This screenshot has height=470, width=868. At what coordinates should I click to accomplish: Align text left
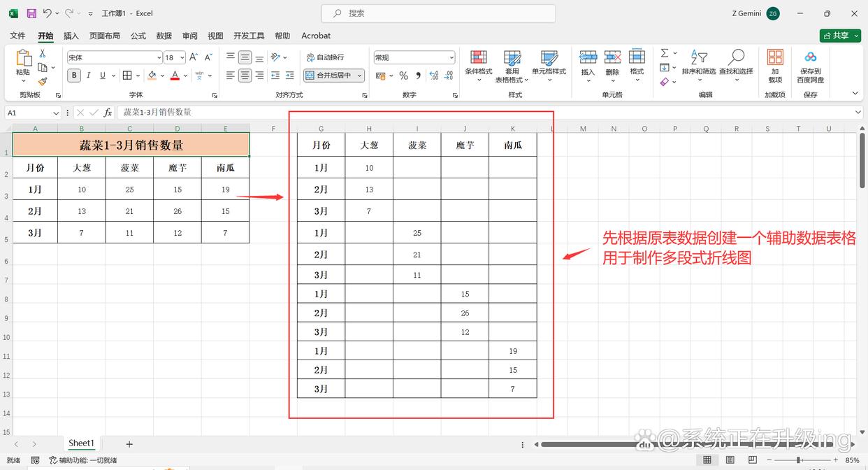point(231,76)
